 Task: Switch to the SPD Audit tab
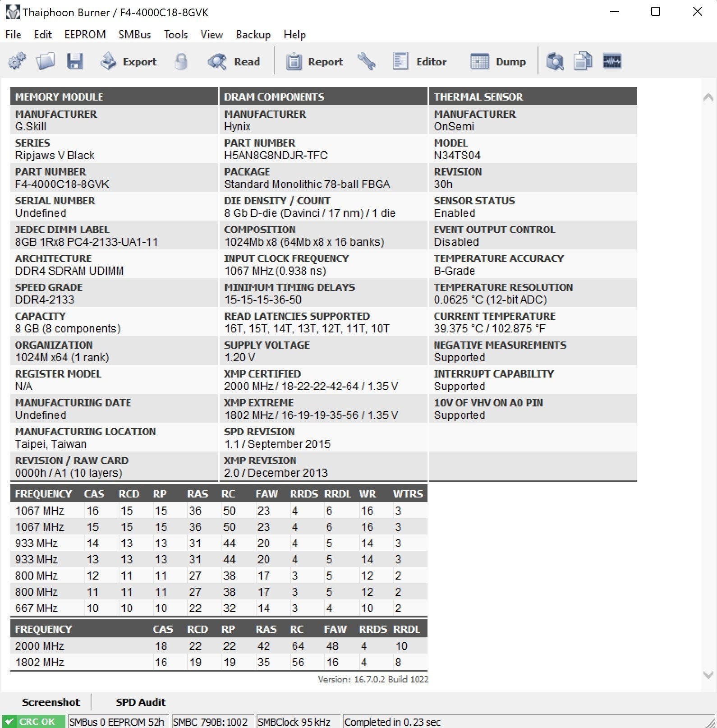141,702
